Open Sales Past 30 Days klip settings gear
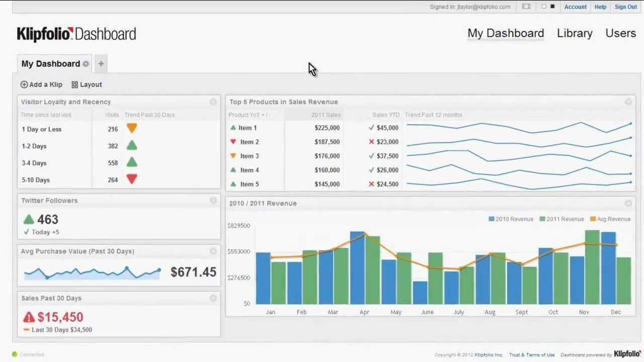The height and width of the screenshot is (362, 644). pos(213,298)
